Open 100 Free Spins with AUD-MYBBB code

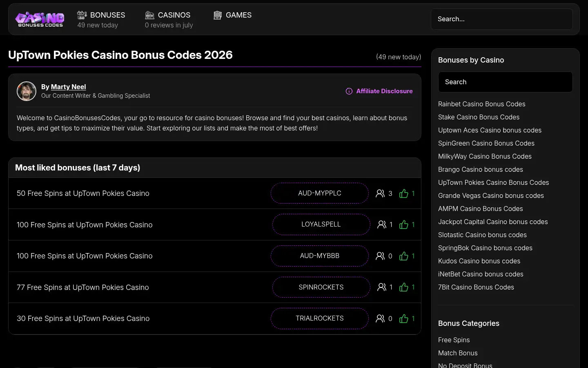coord(85,256)
